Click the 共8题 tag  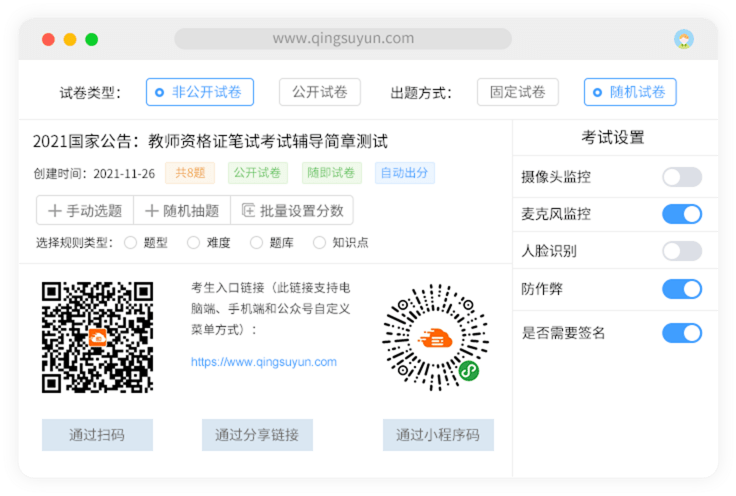190,173
